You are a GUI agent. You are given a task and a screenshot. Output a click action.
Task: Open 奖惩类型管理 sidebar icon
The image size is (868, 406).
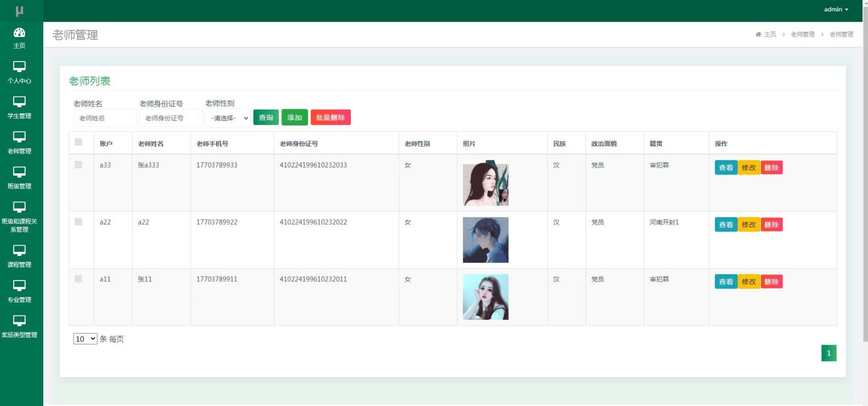click(19, 321)
